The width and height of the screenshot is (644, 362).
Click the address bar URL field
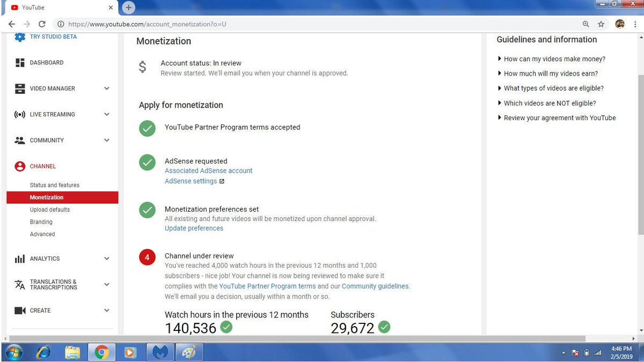pos(317,24)
